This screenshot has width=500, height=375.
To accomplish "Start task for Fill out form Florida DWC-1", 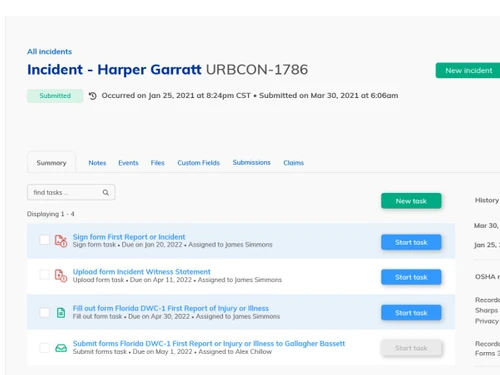I will [411, 313].
